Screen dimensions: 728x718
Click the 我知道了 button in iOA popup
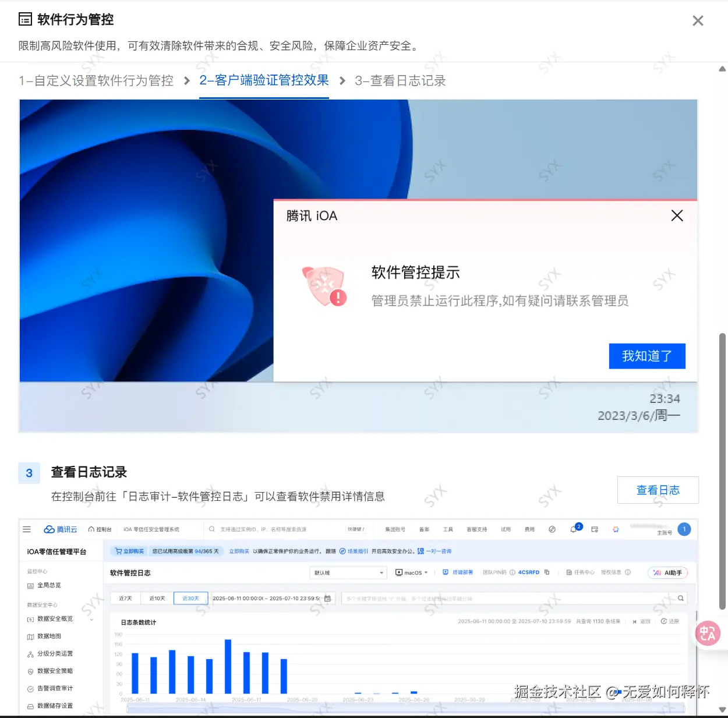pos(647,356)
